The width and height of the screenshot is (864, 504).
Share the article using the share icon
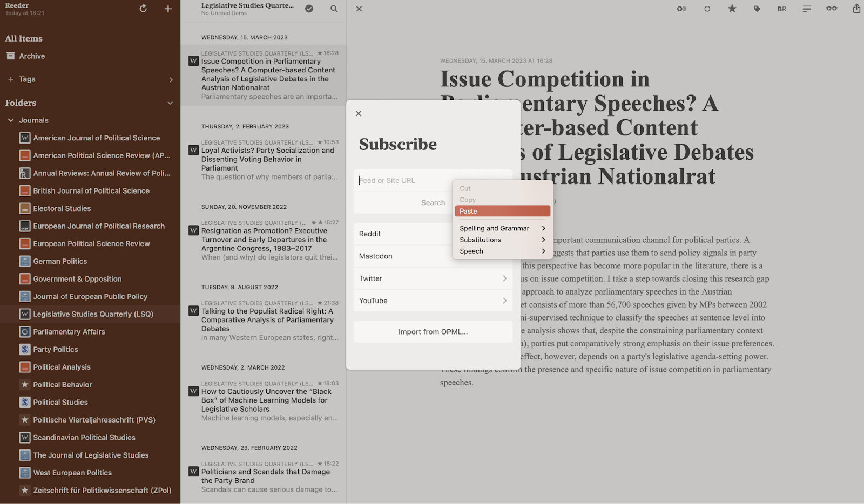(x=856, y=9)
